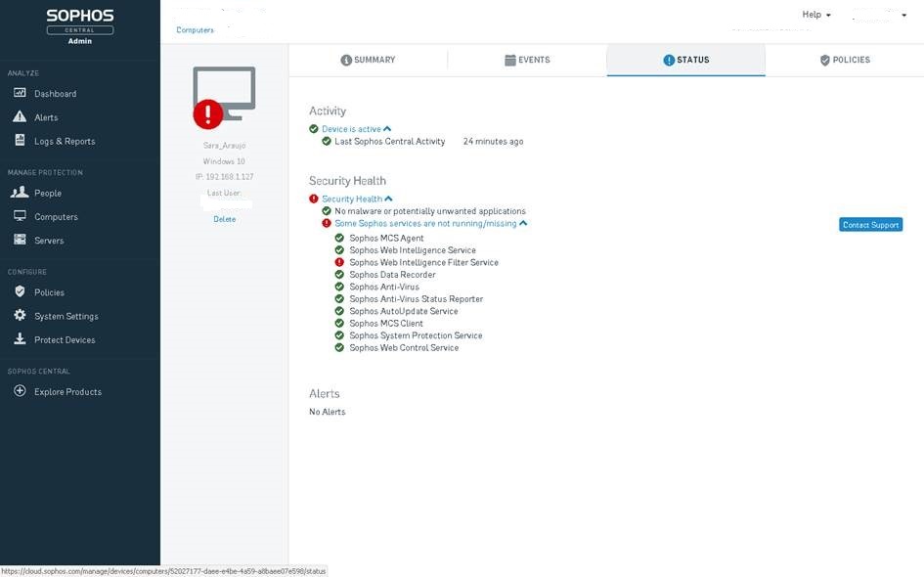
Task: Click the exclamation icon on Status tab
Action: pos(669,60)
